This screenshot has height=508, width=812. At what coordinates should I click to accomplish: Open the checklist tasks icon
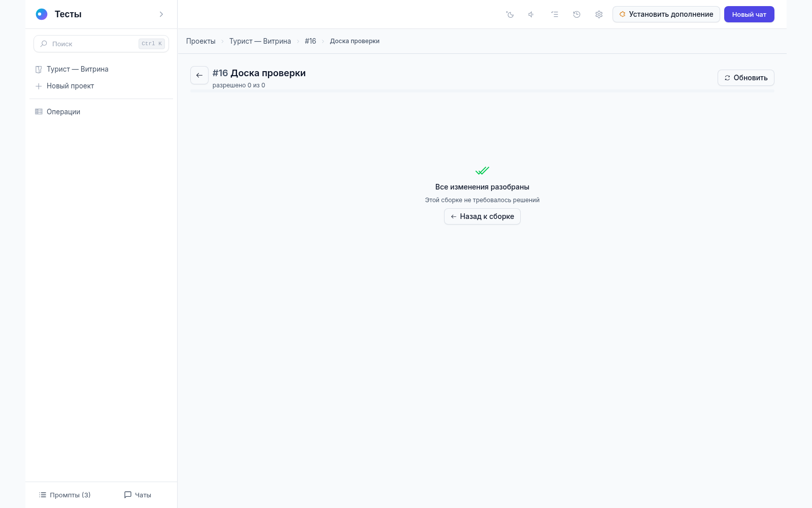[555, 14]
